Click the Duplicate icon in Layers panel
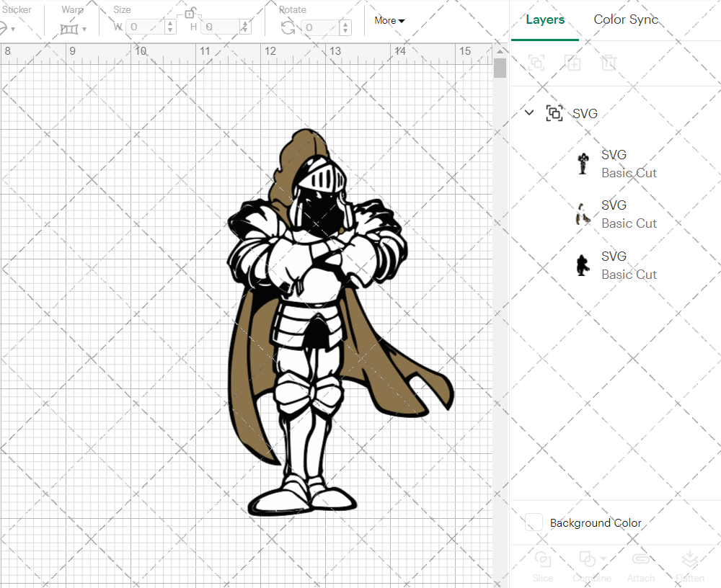 (x=572, y=63)
